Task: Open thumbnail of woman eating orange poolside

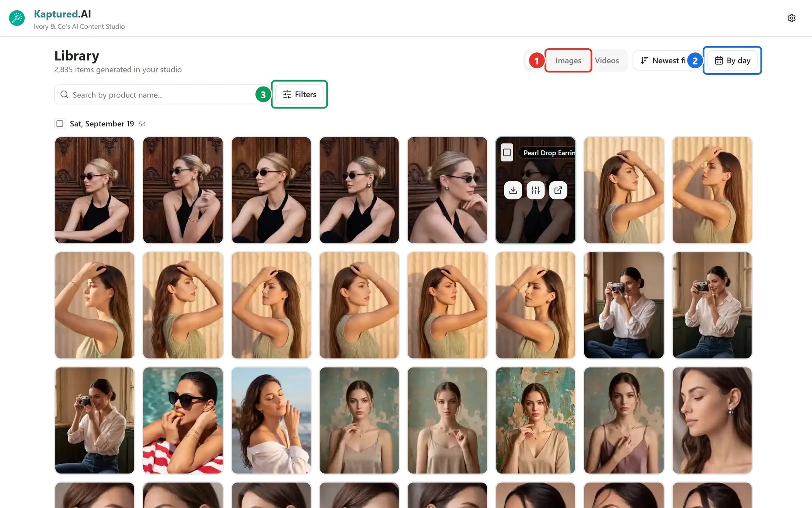Action: coord(183,420)
